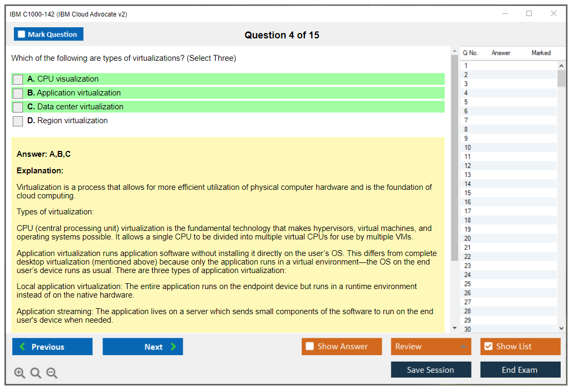Screen dimensions: 574x392
Task: Enable the Show Answer checkbox
Action: click(x=310, y=347)
